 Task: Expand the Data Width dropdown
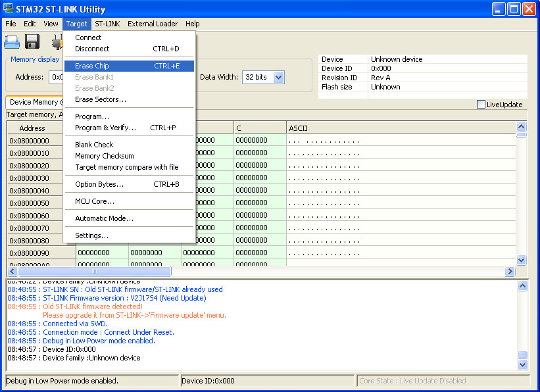click(279, 78)
